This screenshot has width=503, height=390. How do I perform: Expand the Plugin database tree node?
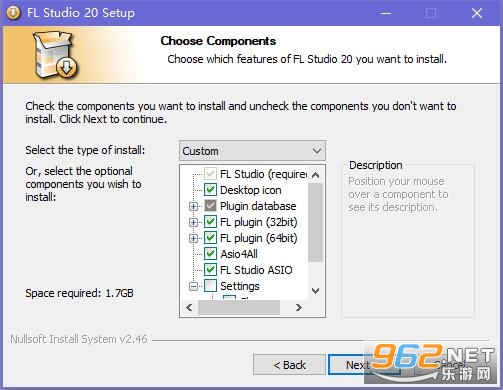(193, 206)
